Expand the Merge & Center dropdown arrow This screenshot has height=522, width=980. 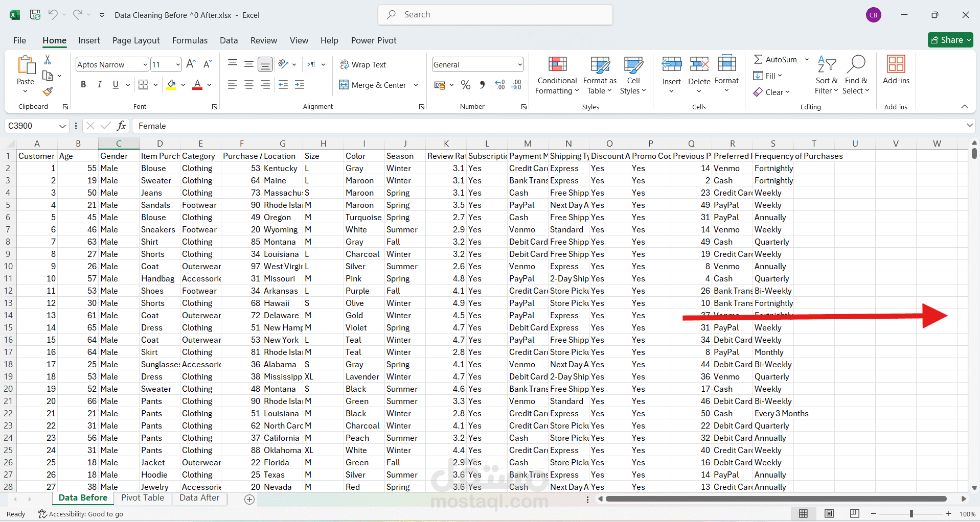pyautogui.click(x=416, y=85)
